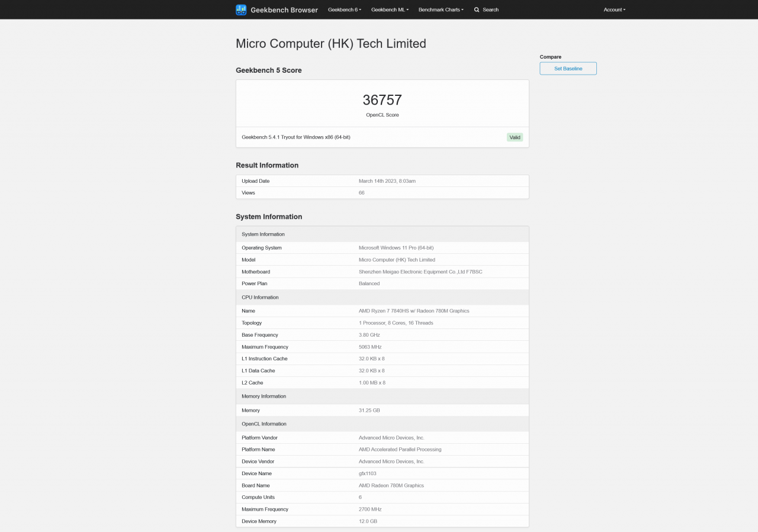Expand the Geekbench 6 dropdown menu
The image size is (758, 532).
pyautogui.click(x=345, y=9)
